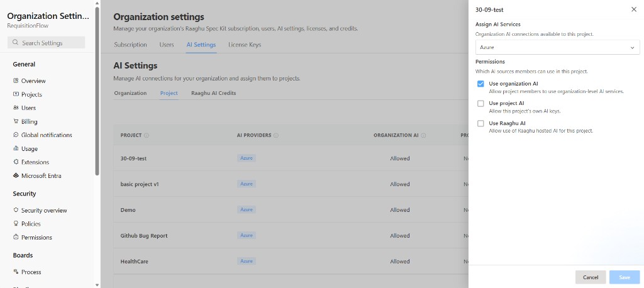The image size is (644, 288).
Task: Click the search magnifier icon
Action: [x=16, y=43]
